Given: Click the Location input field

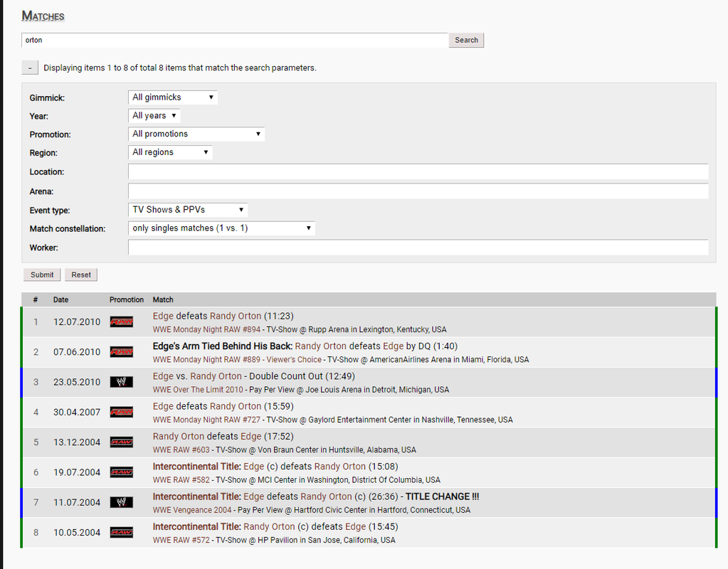Looking at the screenshot, I should (418, 171).
